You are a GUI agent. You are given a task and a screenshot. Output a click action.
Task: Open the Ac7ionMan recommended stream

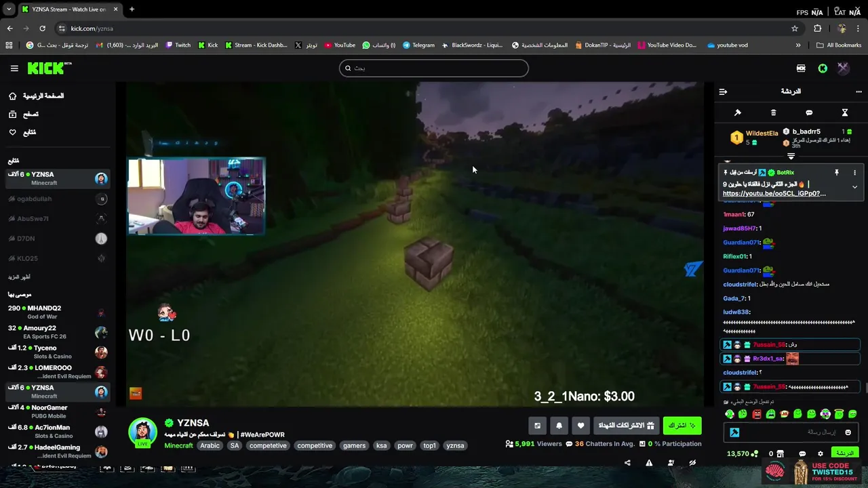[58, 432]
